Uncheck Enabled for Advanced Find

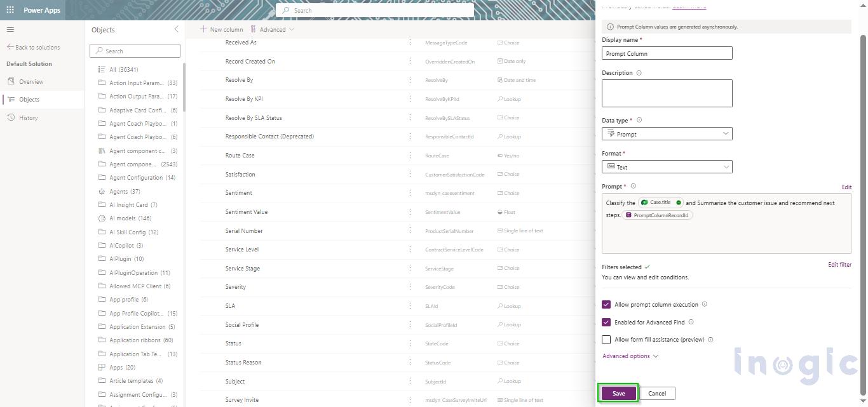[x=606, y=323]
